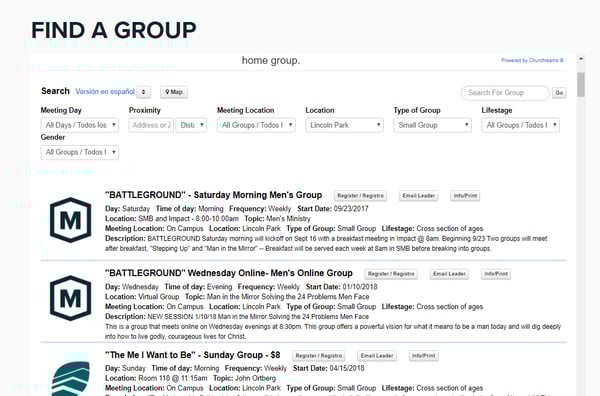Viewport: 600px width, 396px height.
Task: Expand the Meeting Location dropdown
Action: coord(256,125)
